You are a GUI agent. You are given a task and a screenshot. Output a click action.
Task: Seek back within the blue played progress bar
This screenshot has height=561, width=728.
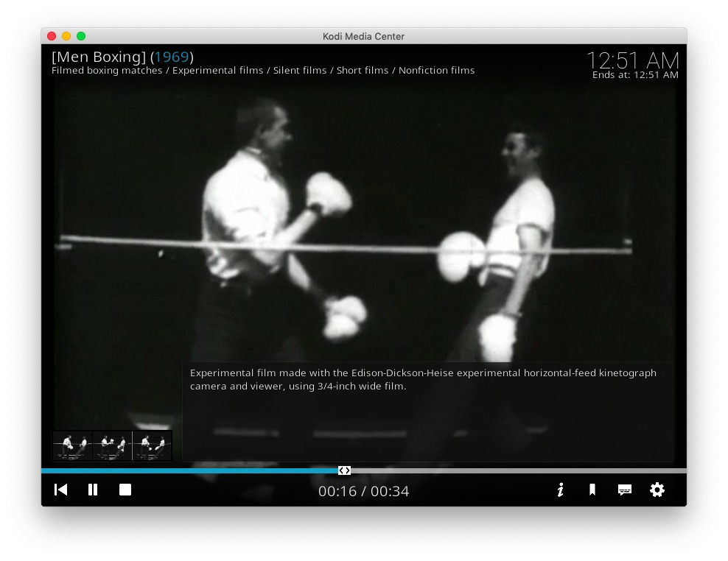click(x=184, y=470)
